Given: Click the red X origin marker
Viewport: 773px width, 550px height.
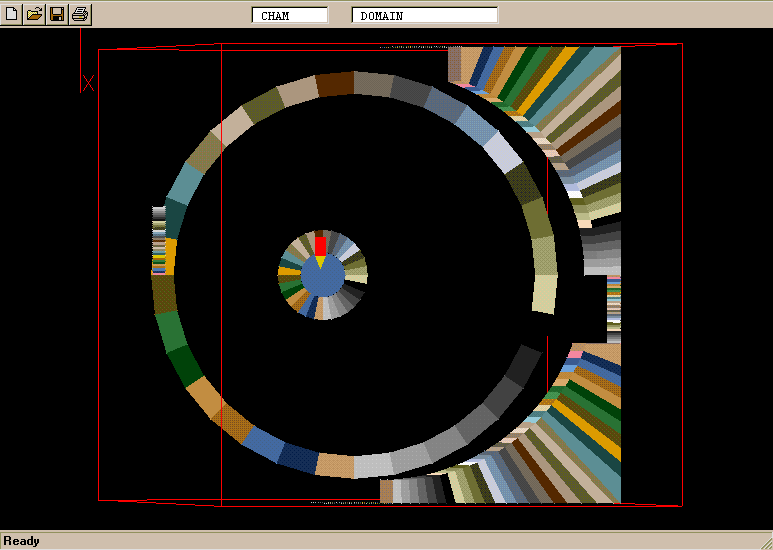Looking at the screenshot, I should (88, 83).
